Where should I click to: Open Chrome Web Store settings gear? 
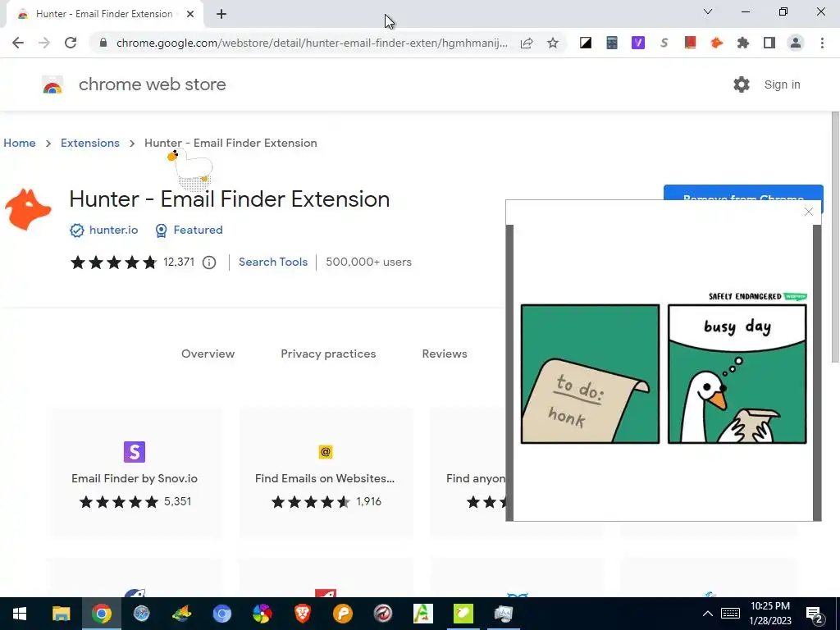pyautogui.click(x=742, y=84)
